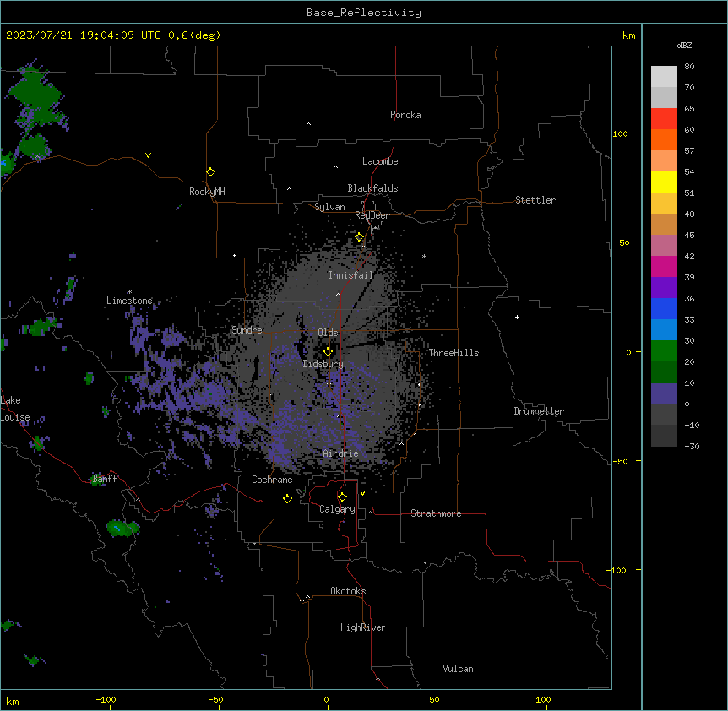The image size is (728, 711).
Task: Click the dBZ legend heading
Action: tap(684, 46)
